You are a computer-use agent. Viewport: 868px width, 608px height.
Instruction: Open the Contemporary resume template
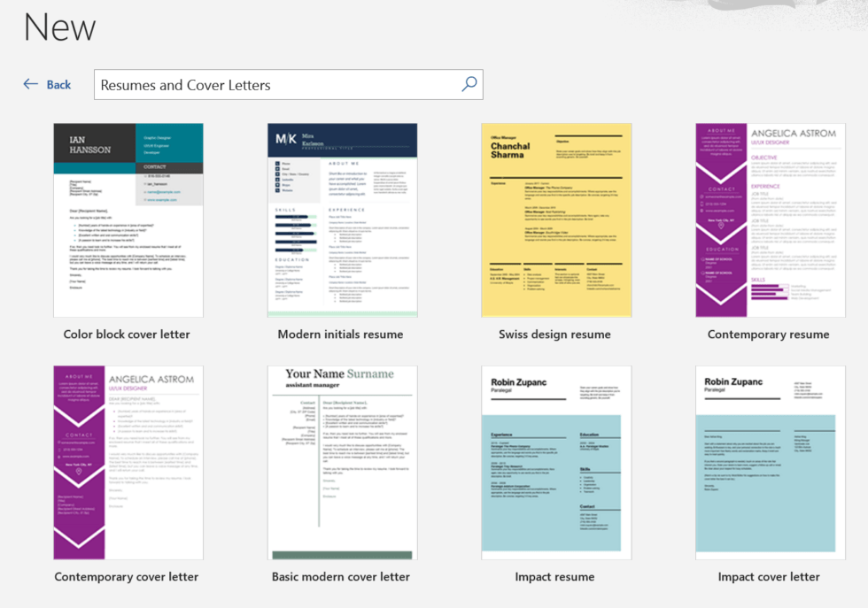(x=769, y=219)
